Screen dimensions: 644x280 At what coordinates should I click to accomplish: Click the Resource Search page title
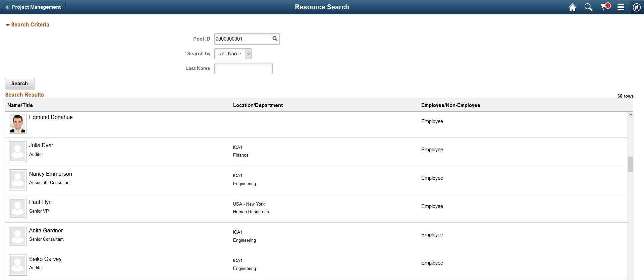click(322, 7)
